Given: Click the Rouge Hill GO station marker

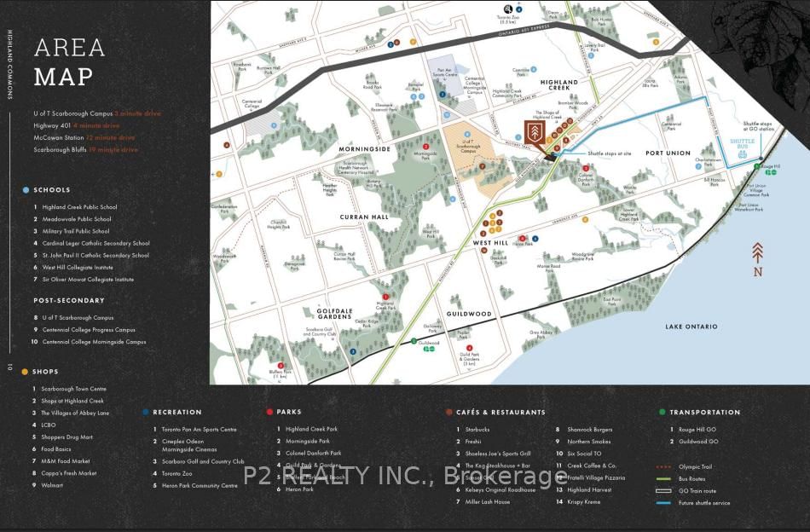Looking at the screenshot, I should point(756,165).
